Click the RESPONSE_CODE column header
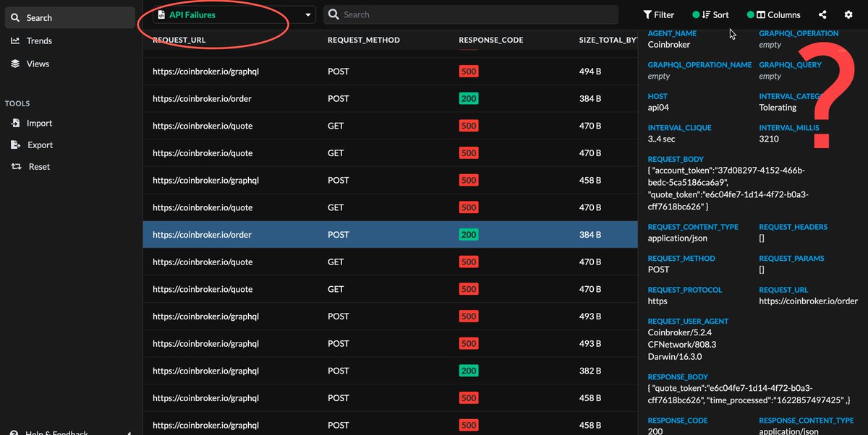The height and width of the screenshot is (435, 868). 491,40
